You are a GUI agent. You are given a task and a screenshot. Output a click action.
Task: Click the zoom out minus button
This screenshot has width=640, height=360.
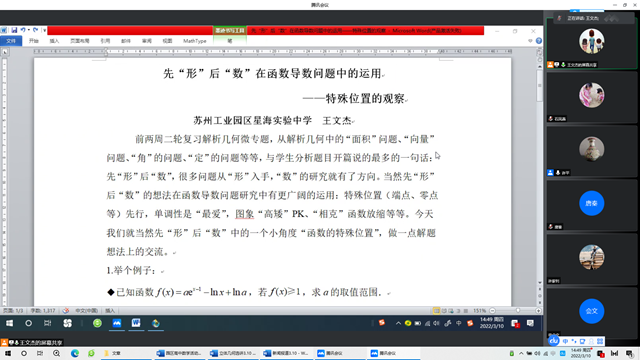(x=492, y=311)
